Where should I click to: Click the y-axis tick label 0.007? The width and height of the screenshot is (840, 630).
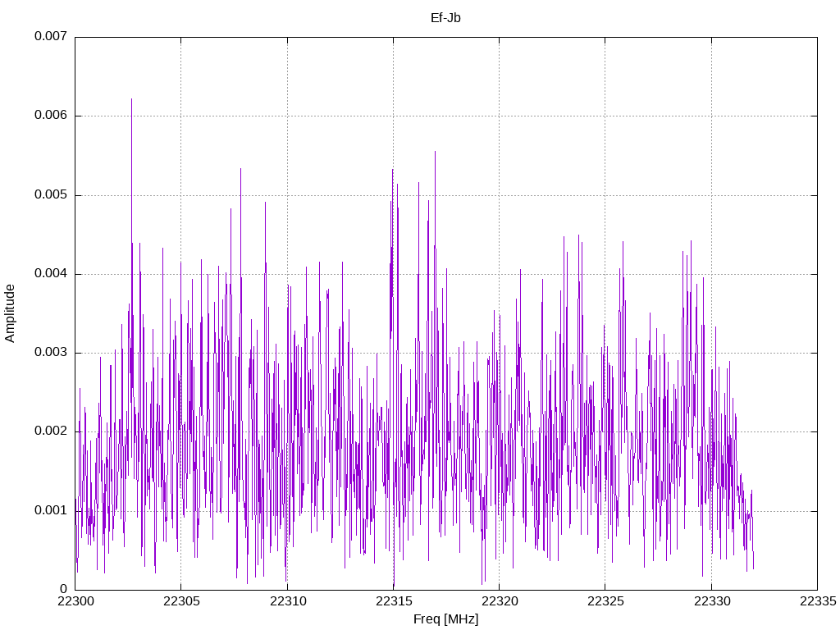pos(51,36)
